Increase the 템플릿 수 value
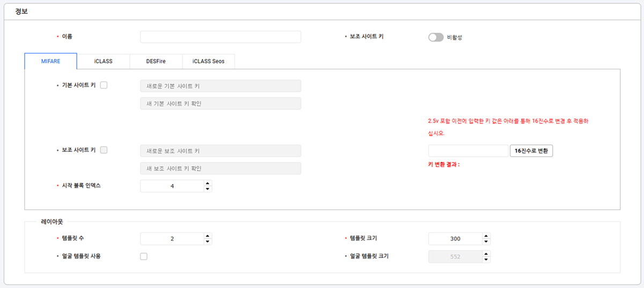 [x=208, y=235]
